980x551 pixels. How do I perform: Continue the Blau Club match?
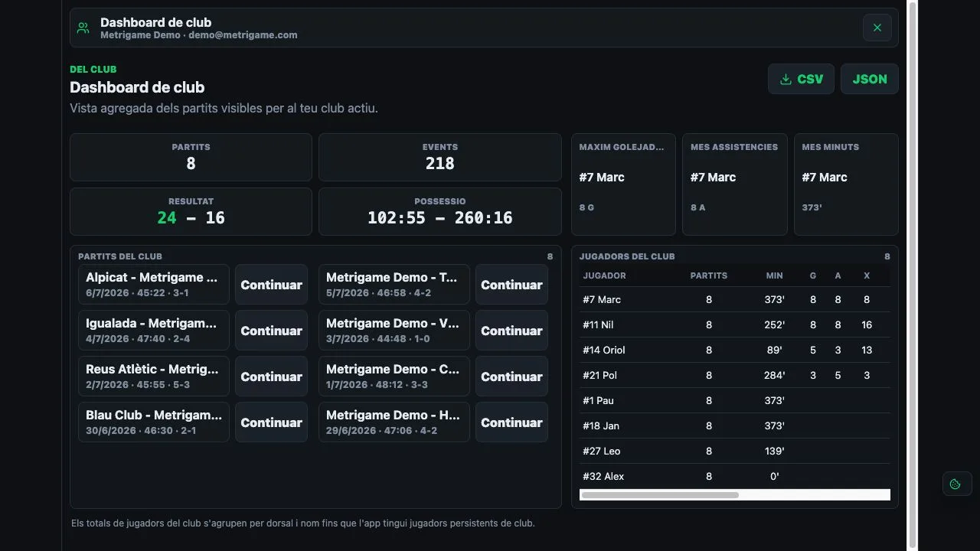click(x=271, y=422)
